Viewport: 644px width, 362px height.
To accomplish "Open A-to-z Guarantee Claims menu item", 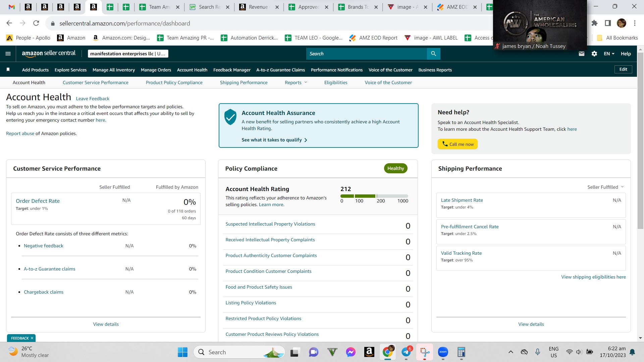I will tap(281, 70).
